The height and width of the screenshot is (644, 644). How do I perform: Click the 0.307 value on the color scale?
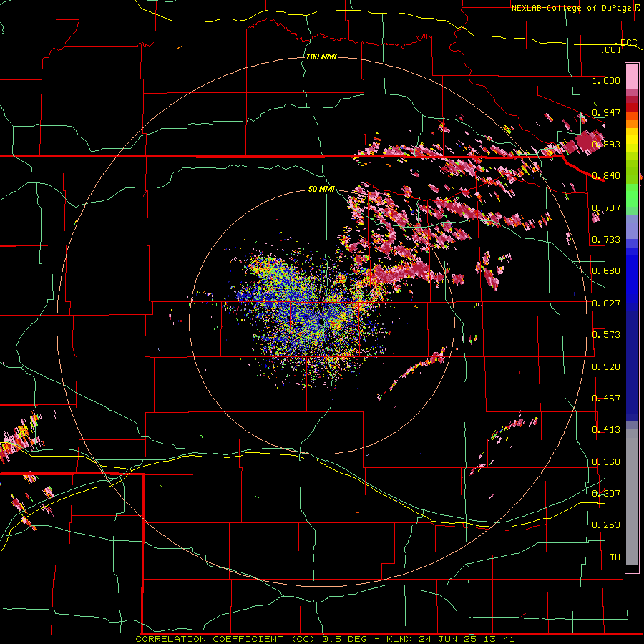(606, 494)
